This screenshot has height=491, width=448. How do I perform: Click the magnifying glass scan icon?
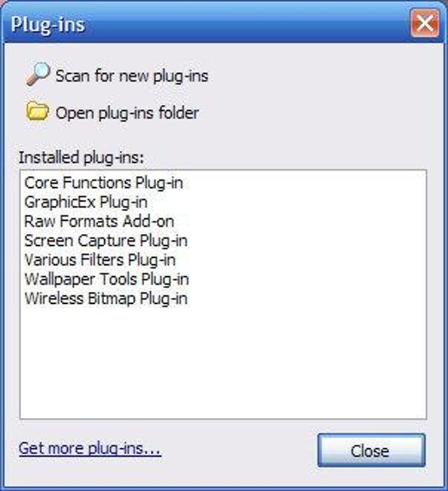pyautogui.click(x=38, y=74)
